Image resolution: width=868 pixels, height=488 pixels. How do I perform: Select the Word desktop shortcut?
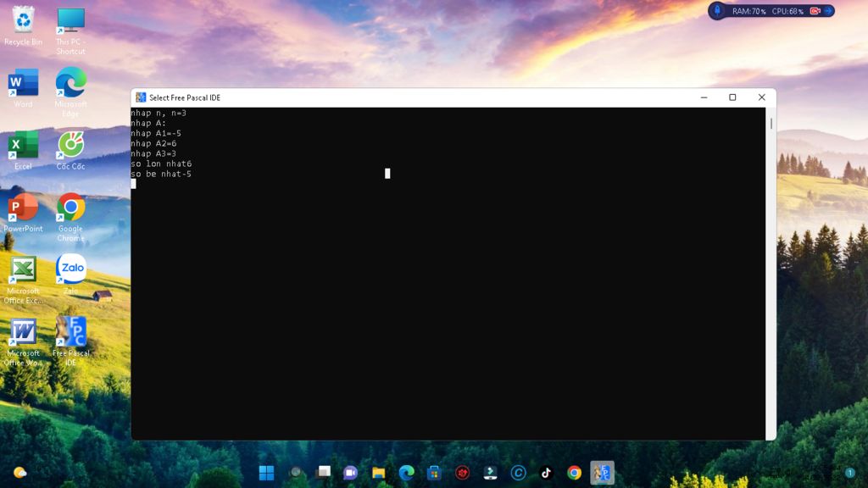(23, 88)
